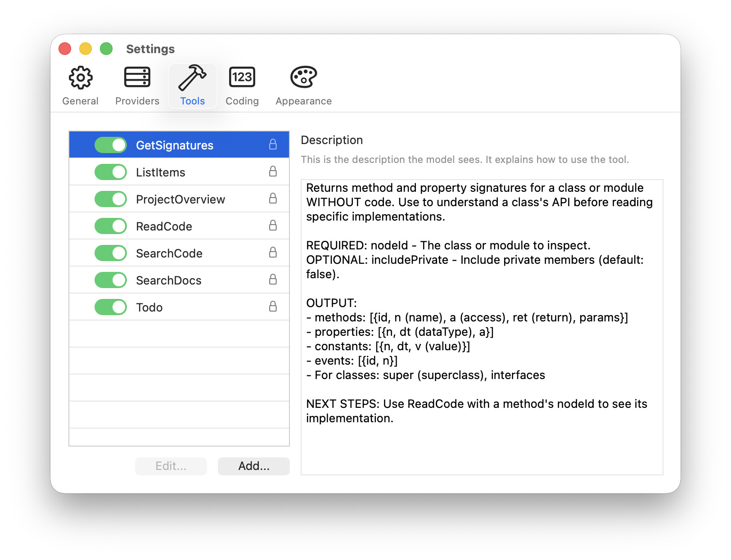Click the lock icon beside ReadCode
Viewport: 731px width, 560px height.
tap(273, 226)
